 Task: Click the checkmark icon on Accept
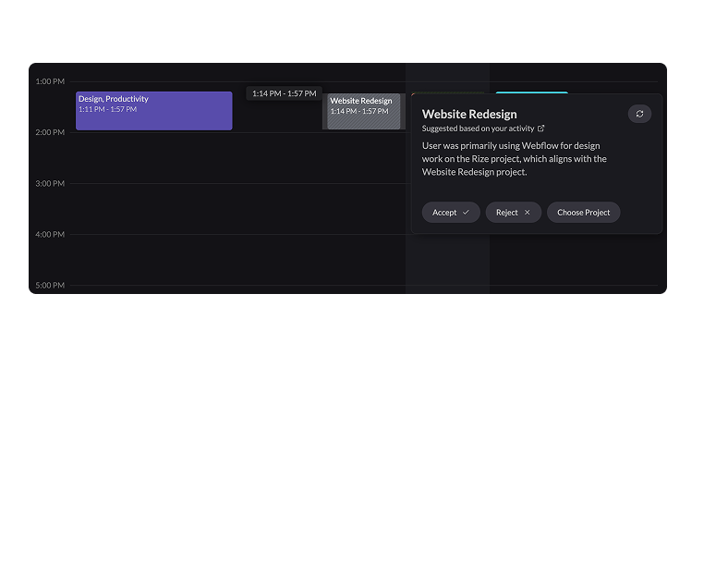(466, 213)
